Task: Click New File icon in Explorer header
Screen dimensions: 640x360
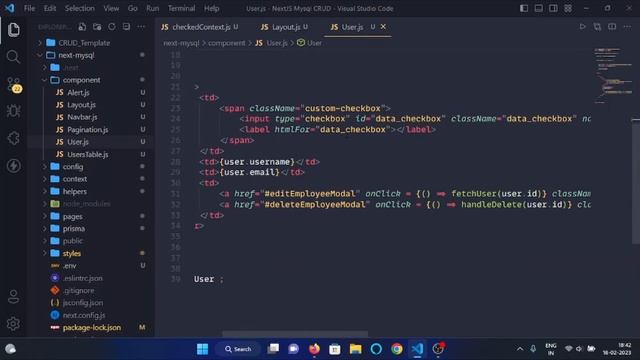Action: [82, 27]
